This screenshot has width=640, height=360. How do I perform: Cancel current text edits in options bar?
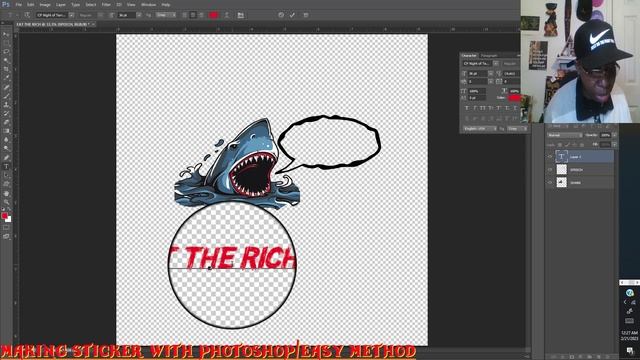[281, 15]
